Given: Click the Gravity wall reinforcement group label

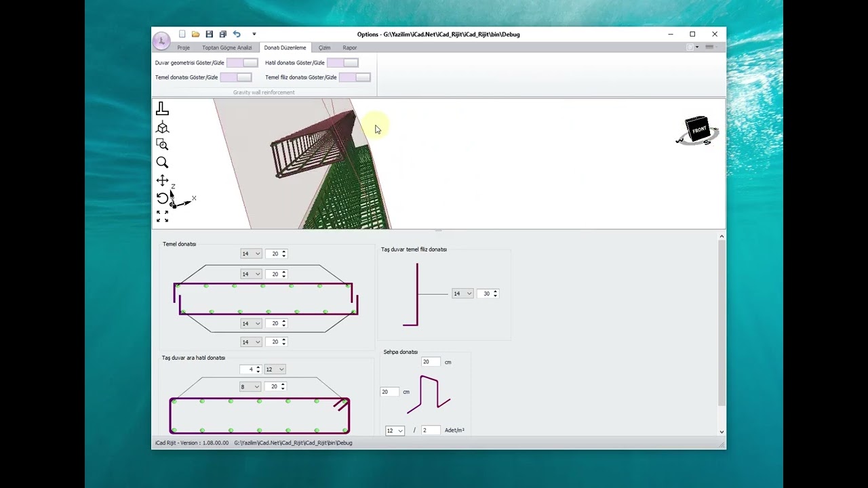Looking at the screenshot, I should click(264, 92).
